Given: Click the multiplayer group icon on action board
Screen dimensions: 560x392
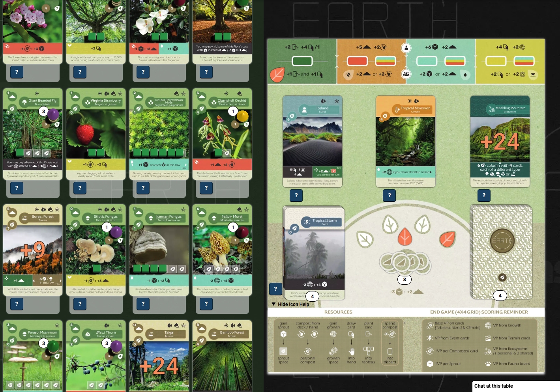Looking at the screenshot, I should click(406, 74).
